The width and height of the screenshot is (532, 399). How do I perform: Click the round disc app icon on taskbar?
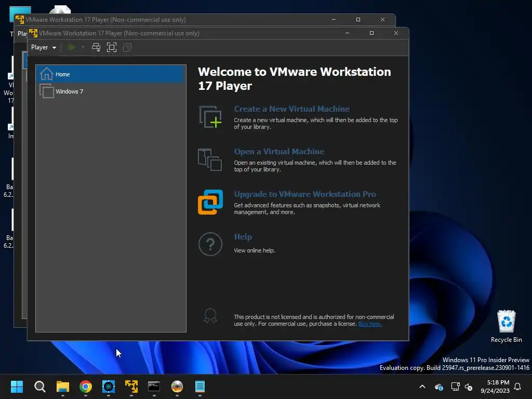pyautogui.click(x=177, y=387)
